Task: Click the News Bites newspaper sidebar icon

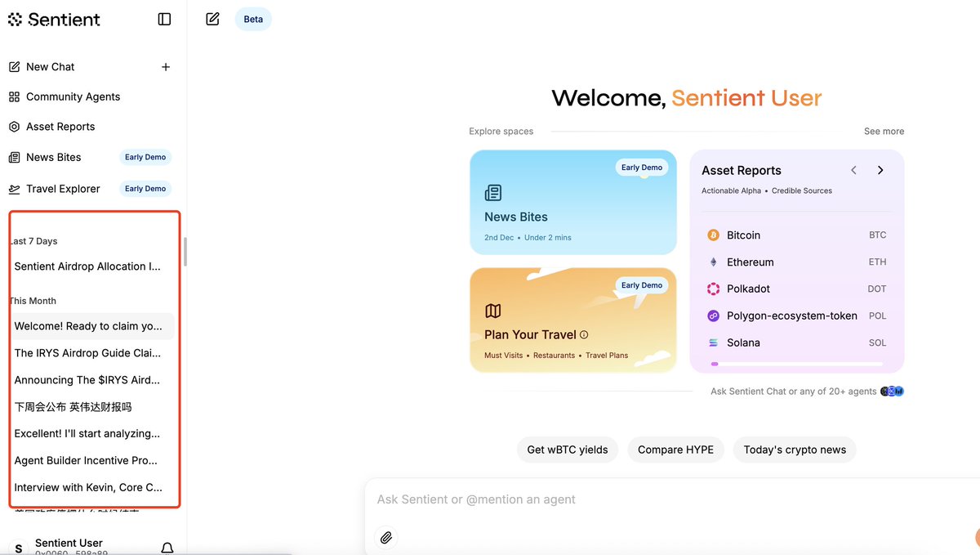Action: tap(14, 157)
